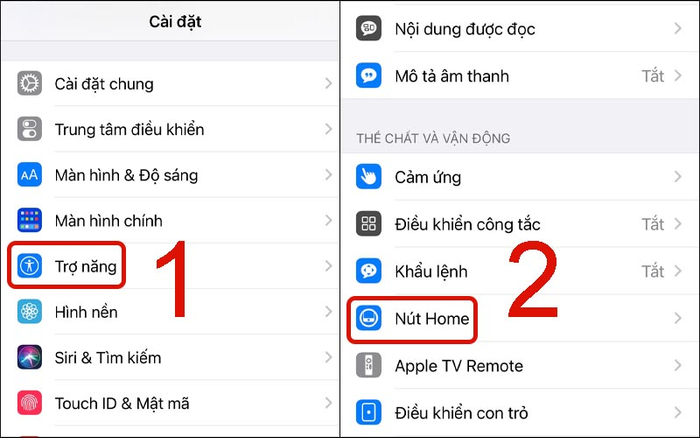Tap the Apple TV Remote icon
Screen dimensions: 700x438
click(x=369, y=366)
